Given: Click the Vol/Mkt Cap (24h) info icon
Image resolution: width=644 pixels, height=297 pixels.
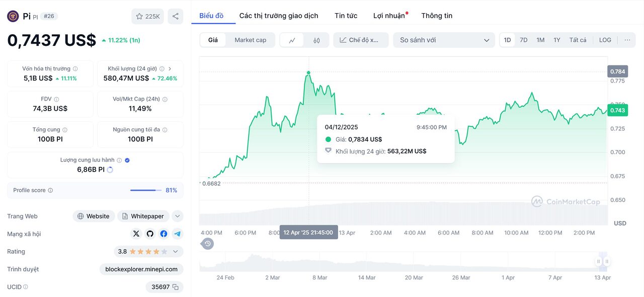Looking at the screenshot, I should (165, 99).
